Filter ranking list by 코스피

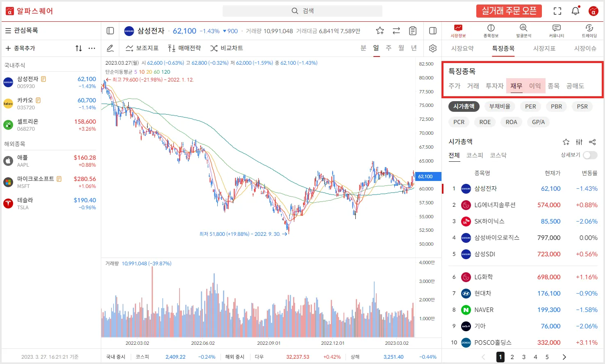pos(475,155)
